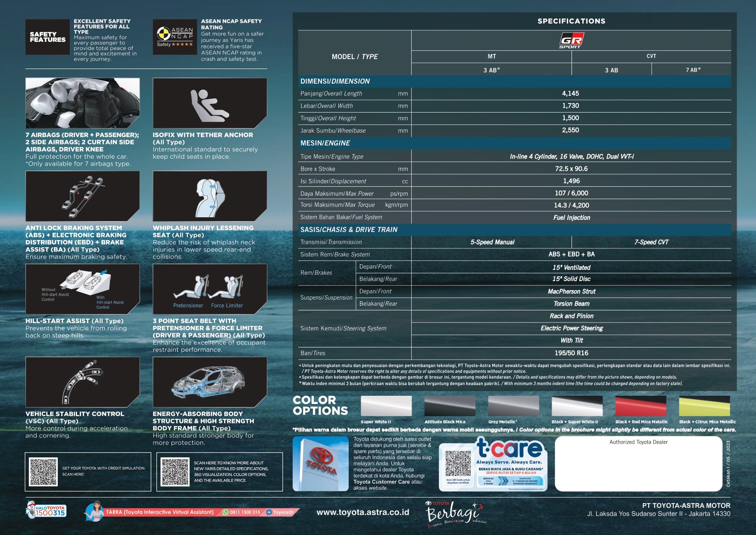Click the Toyota Berbagi logo

pyautogui.click(x=455, y=514)
